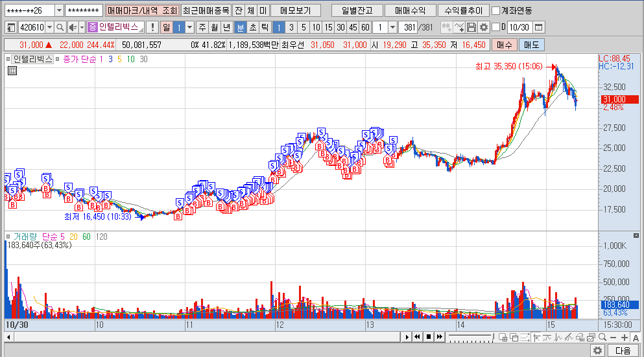Image resolution: width=644 pixels, height=357 pixels.
Task: Click the save chart floppy disk icon
Action: click(471, 27)
